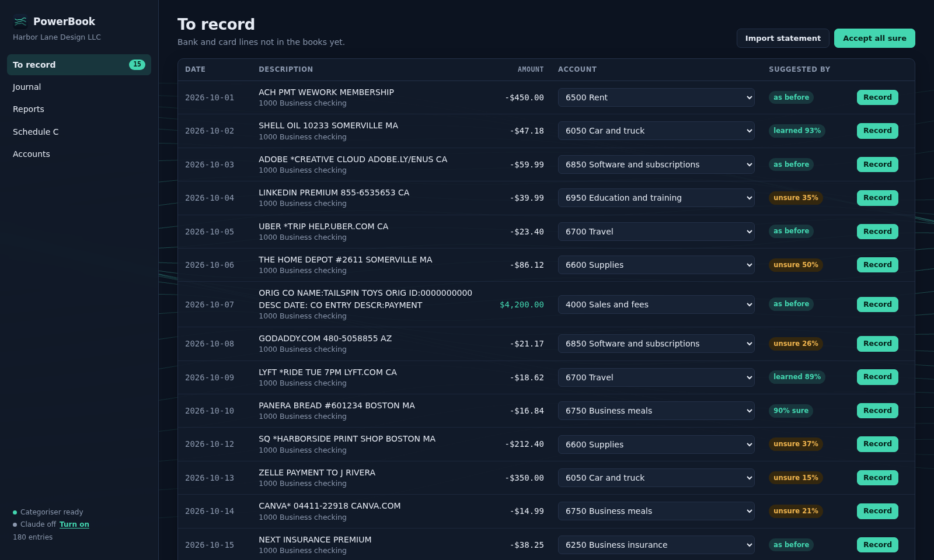This screenshot has width=934, height=560.
Task: Click the DESCRIPTION column header
Action: tap(286, 69)
